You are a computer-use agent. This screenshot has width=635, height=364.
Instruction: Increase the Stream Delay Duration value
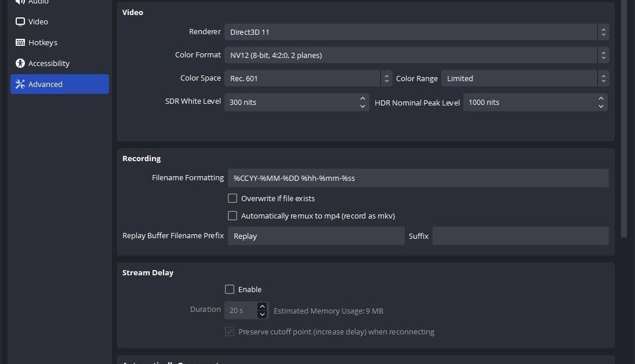click(x=262, y=307)
